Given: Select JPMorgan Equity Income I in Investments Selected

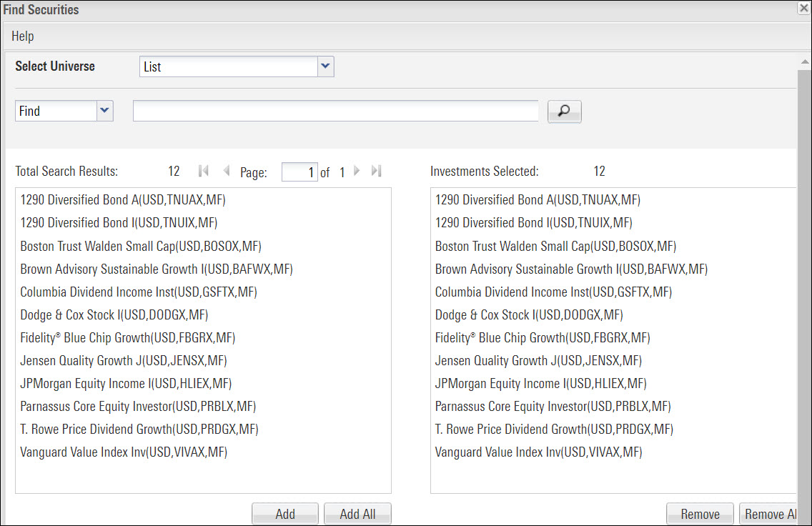Looking at the screenshot, I should click(540, 384).
